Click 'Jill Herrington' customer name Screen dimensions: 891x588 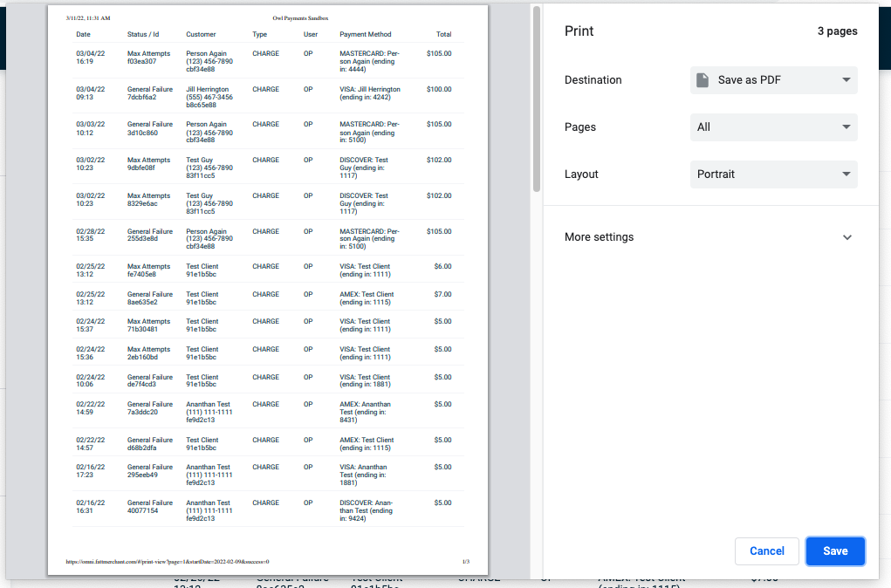click(208, 89)
